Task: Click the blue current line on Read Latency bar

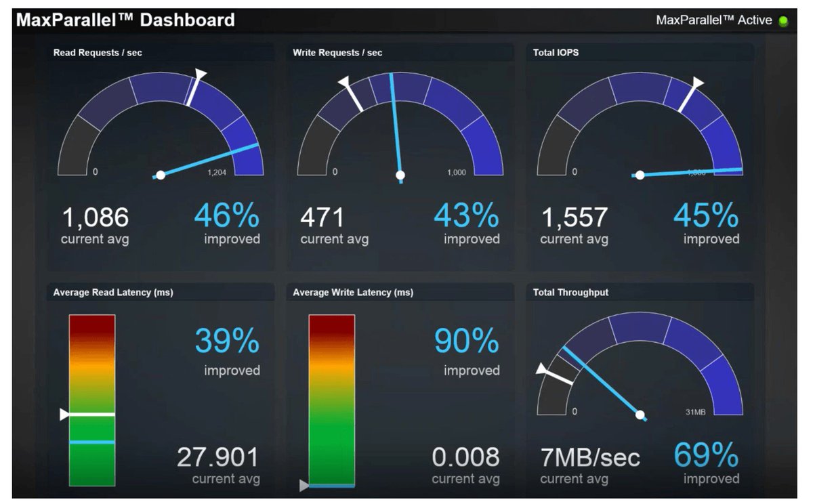Action: tap(92, 442)
